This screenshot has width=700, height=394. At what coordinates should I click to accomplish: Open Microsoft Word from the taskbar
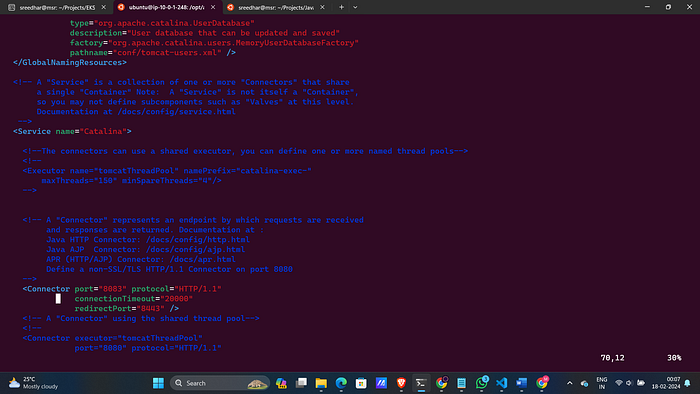(521, 383)
